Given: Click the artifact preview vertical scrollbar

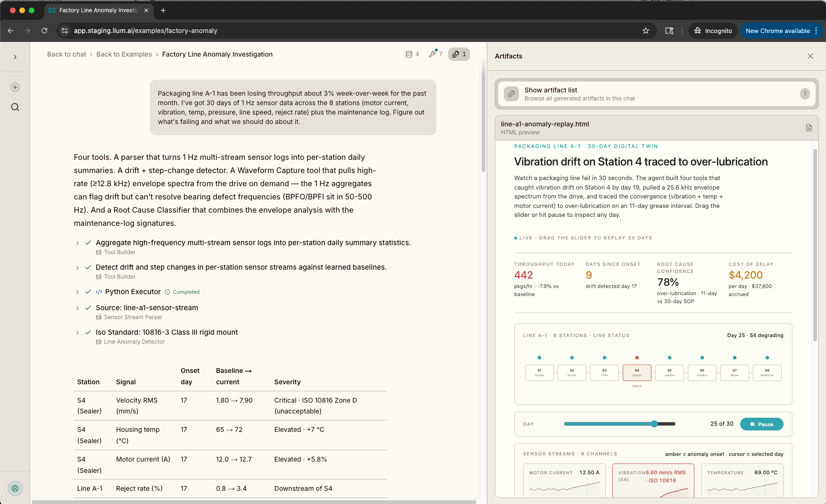Looking at the screenshot, I should click(x=815, y=245).
